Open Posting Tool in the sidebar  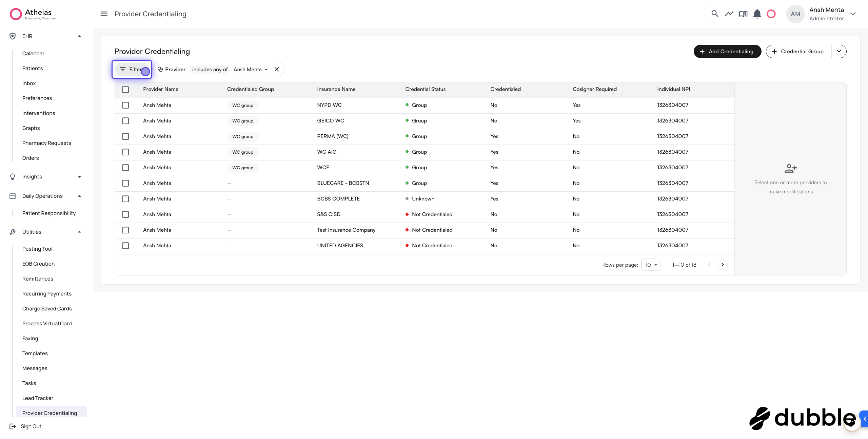click(x=37, y=249)
